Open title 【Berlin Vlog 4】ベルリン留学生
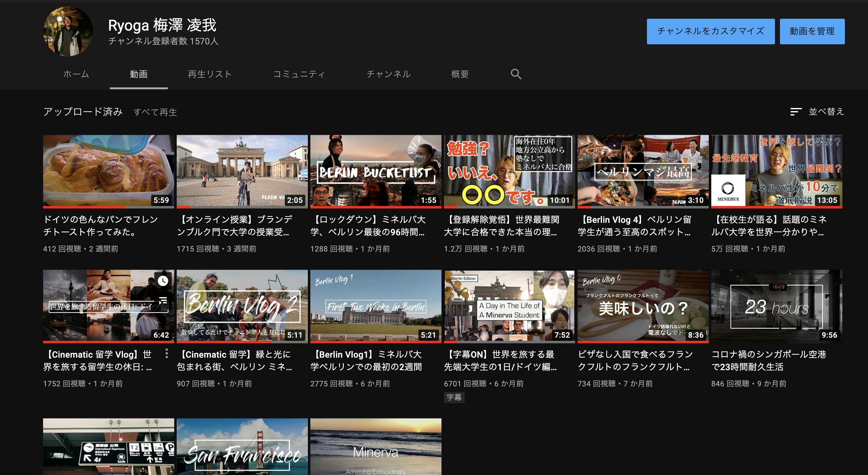This screenshot has height=475, width=868. (x=634, y=226)
